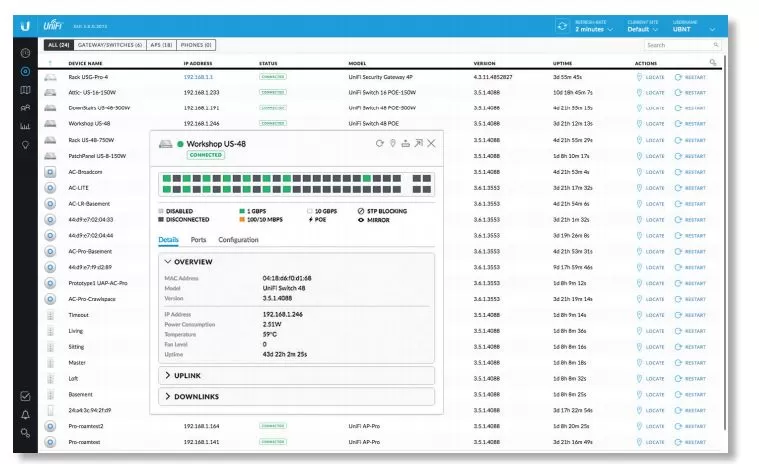Sort by the Version column header
The image size is (759, 464).
tap(485, 63)
